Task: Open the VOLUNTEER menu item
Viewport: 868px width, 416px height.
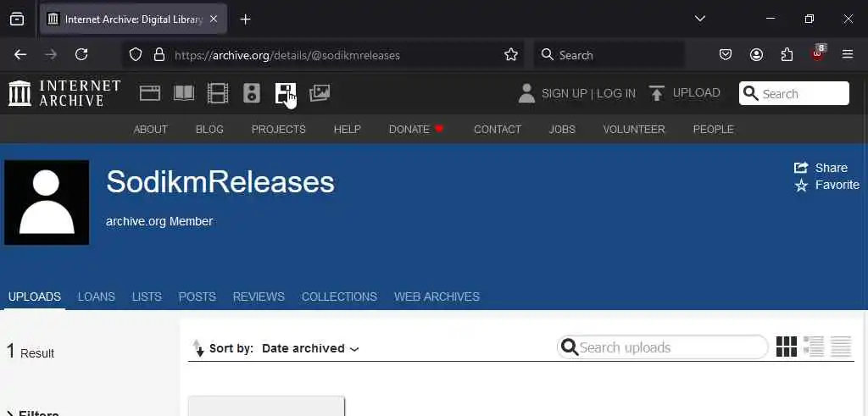Action: point(634,130)
